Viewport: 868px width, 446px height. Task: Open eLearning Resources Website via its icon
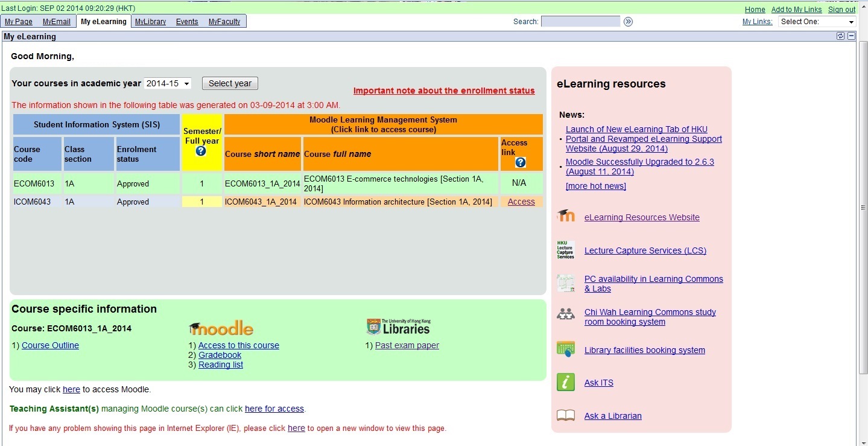pyautogui.click(x=565, y=217)
